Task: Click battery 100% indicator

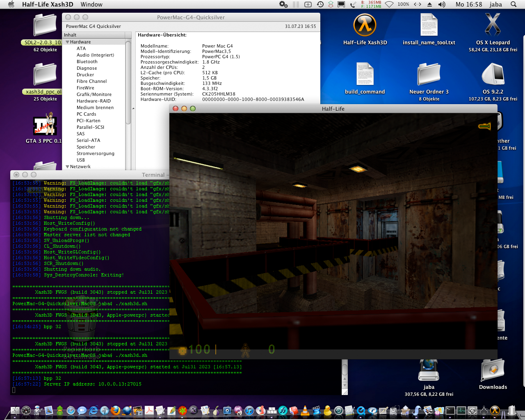Action: 403,4
